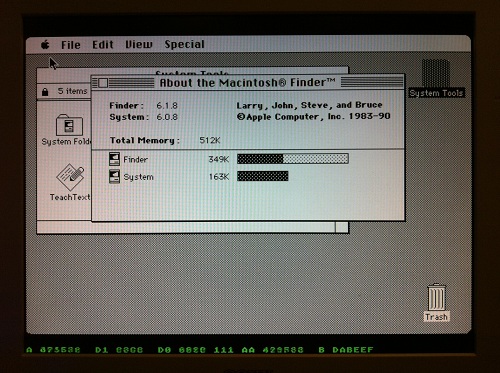Image resolution: width=500 pixels, height=373 pixels.
Task: Click the Total Memory 512K label
Action: click(165, 140)
